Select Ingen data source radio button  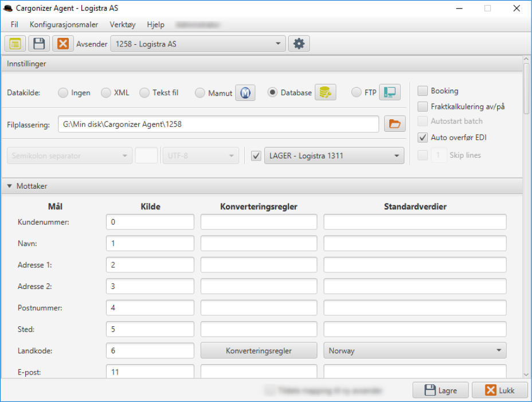[x=63, y=93]
